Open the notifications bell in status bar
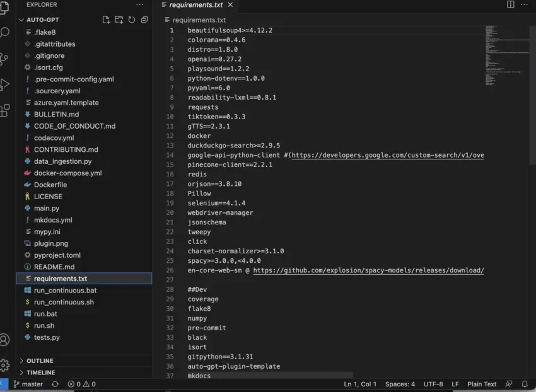The width and height of the screenshot is (536, 392). [525, 384]
